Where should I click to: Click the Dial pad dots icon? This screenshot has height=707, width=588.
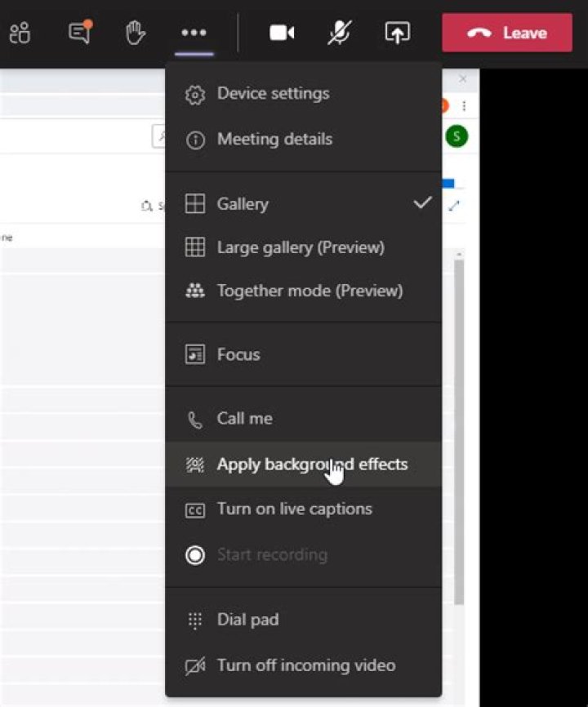(x=195, y=621)
